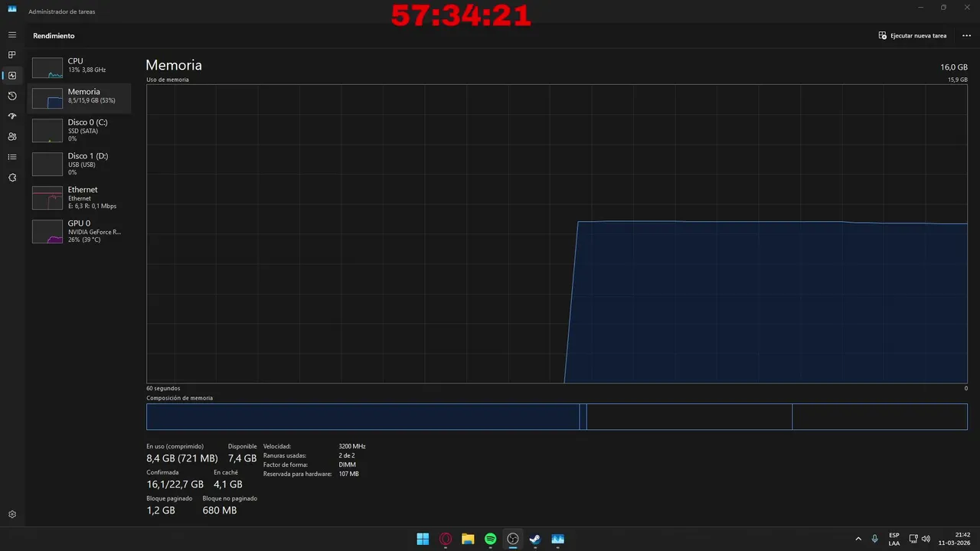980x551 pixels.
Task: Click Task Manager icon in taskbar
Action: pos(558,539)
